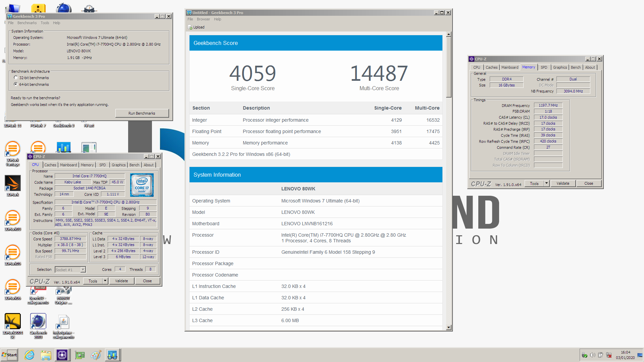Switch to Graphics tab in CPU-Z Memory window
This screenshot has height=362, width=644.
pos(560,67)
